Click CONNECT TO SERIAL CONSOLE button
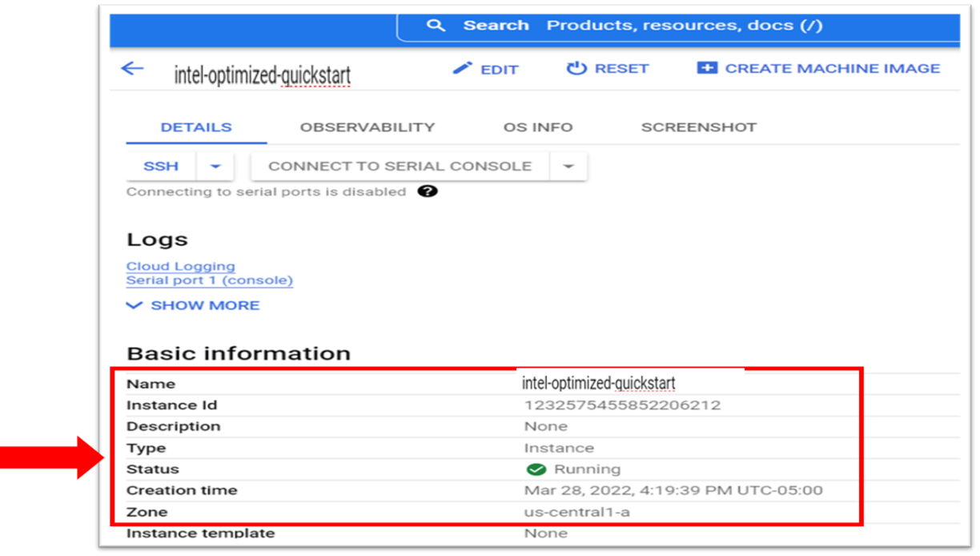This screenshot has height=556, width=980. click(x=400, y=167)
